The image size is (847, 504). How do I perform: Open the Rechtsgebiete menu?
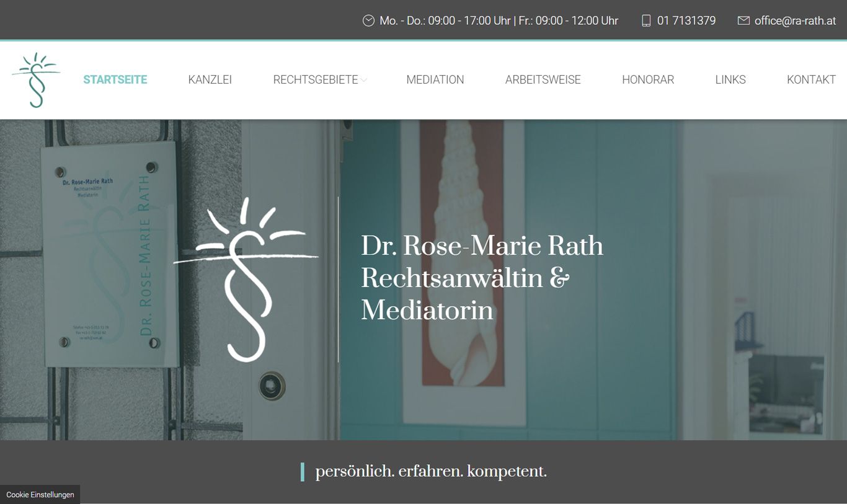[316, 79]
